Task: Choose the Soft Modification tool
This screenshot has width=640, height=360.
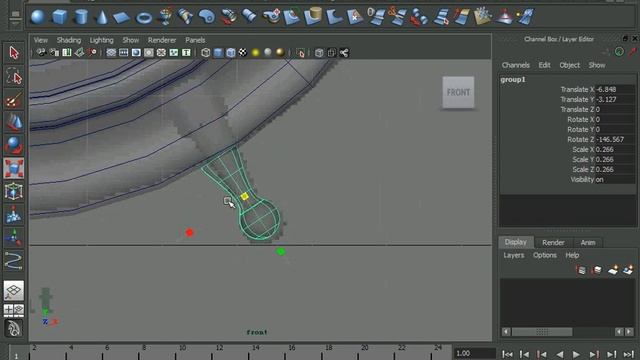Action: point(14,215)
